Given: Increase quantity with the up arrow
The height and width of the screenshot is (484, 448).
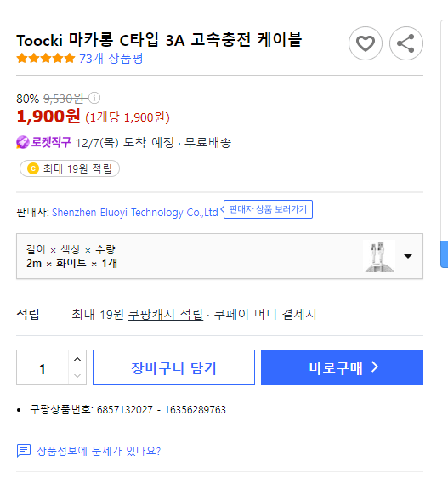Looking at the screenshot, I should coord(77,359).
